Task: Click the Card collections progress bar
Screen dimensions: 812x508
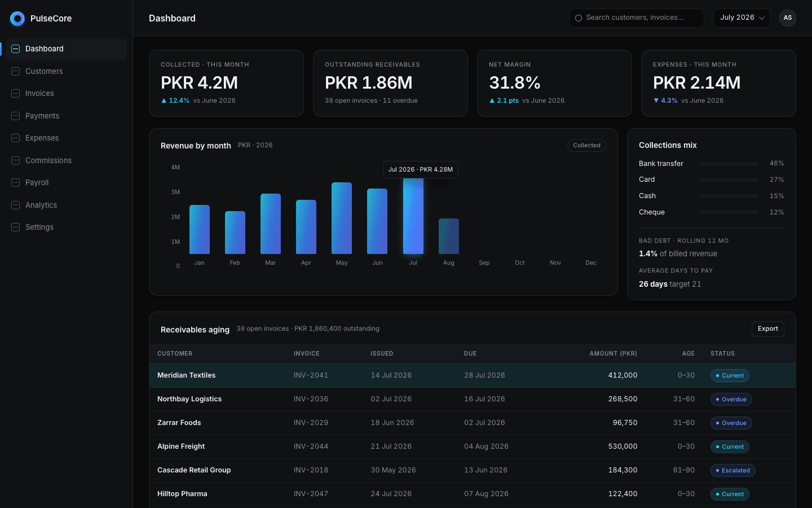Action: [729, 179]
